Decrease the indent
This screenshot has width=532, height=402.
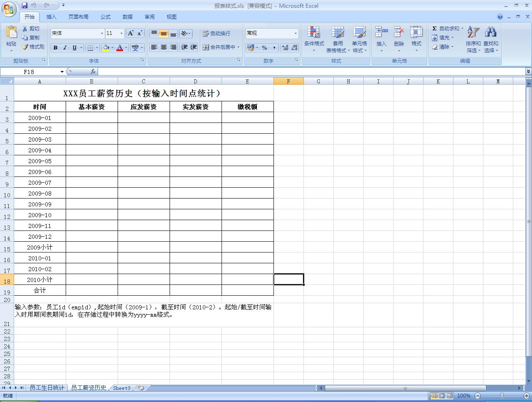(184, 47)
